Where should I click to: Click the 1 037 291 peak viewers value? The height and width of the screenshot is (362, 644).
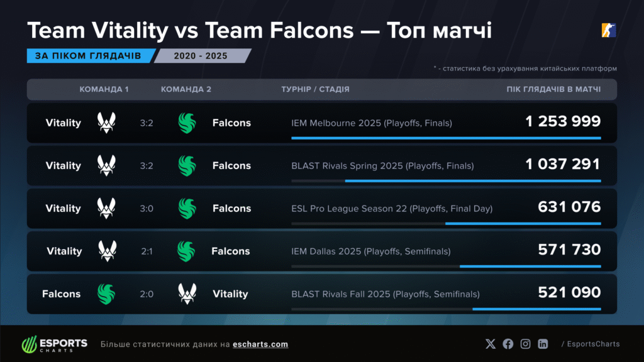563,165
